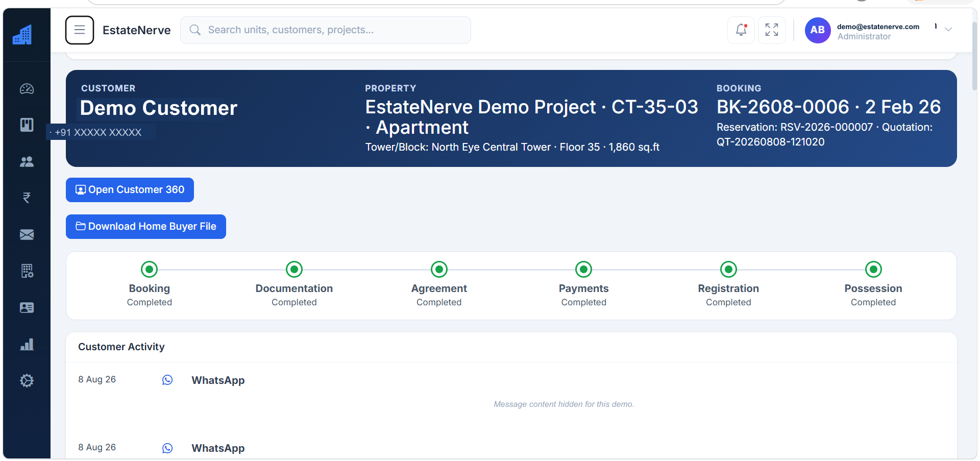This screenshot has height=461, width=980.
Task: Click the search magnifier icon
Action: (x=194, y=30)
